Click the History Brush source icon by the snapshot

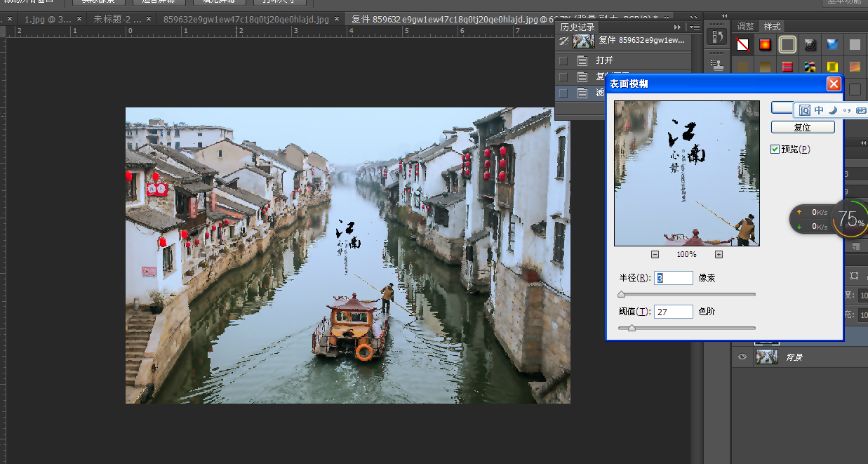(x=563, y=41)
